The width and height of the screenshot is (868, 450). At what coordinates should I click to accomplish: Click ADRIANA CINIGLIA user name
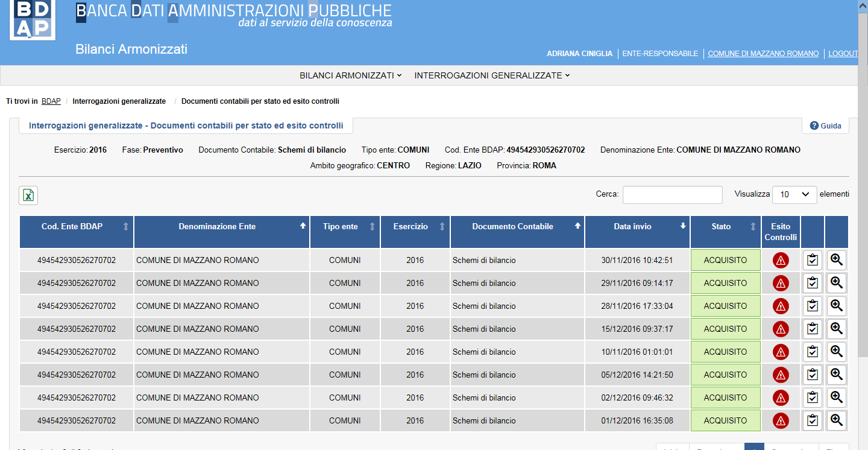(579, 54)
